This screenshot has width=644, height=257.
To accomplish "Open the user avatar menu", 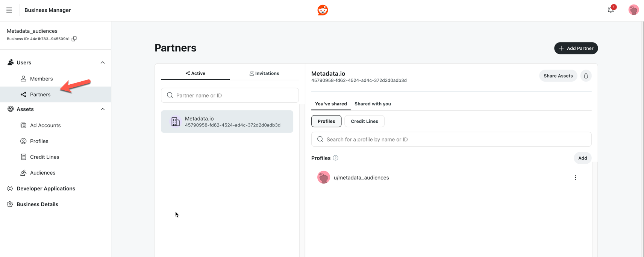I will 633,10.
